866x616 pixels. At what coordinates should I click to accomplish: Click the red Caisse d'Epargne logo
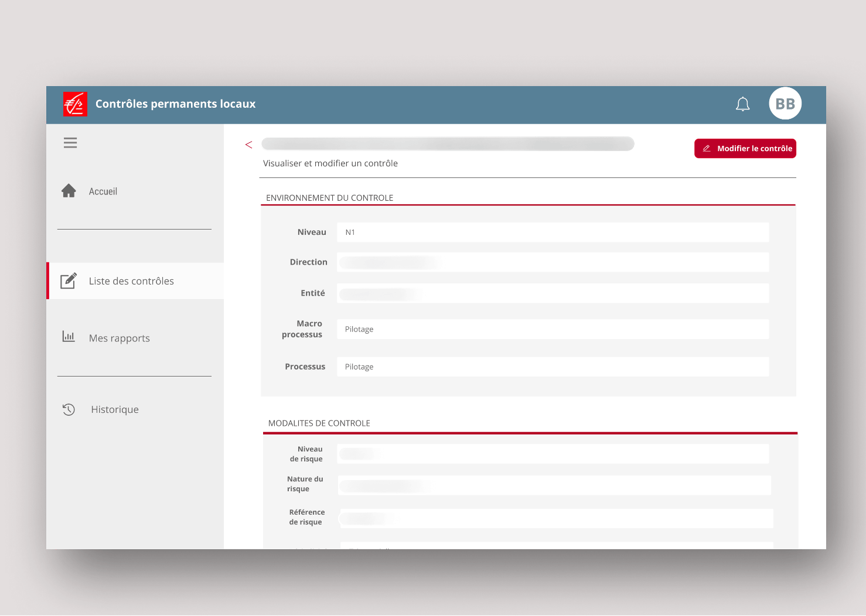[x=75, y=104]
